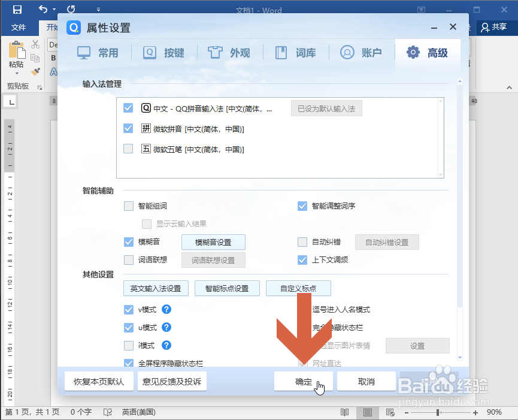Screen dimensions: 518x420
Task: Click 已设为默认输入法 button
Action: 326,108
